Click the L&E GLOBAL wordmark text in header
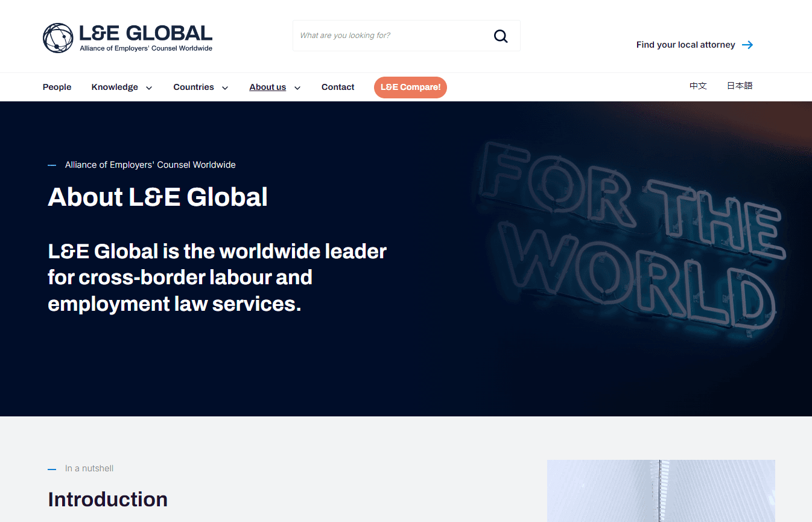This screenshot has width=812, height=522. pos(146,33)
